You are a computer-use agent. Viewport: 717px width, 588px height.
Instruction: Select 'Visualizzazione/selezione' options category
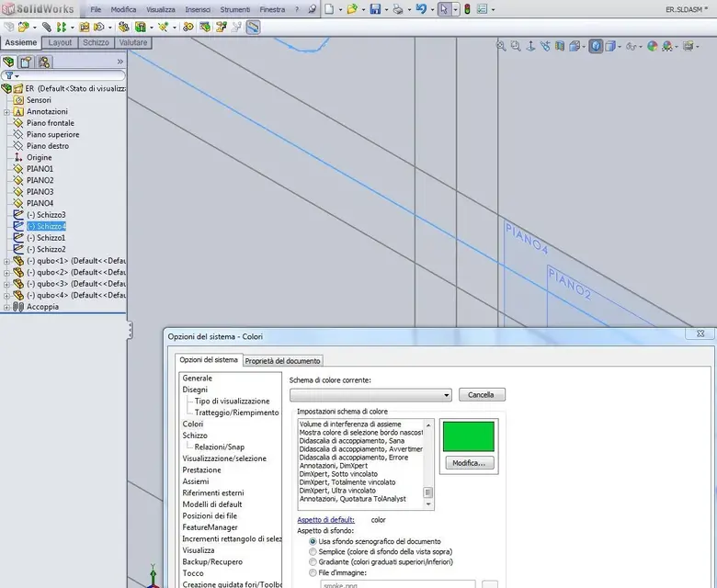(224, 458)
